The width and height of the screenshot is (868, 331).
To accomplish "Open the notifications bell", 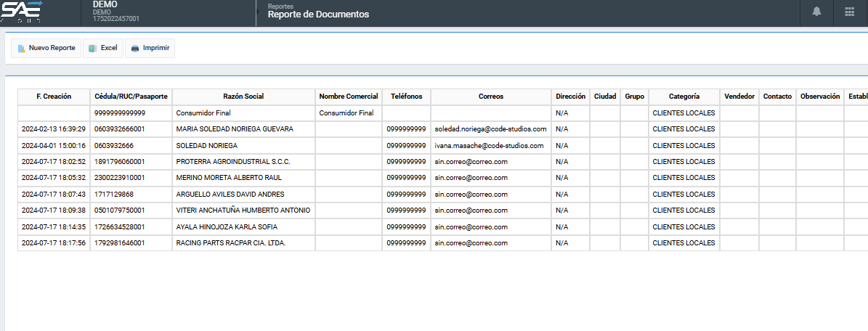I will 816,12.
